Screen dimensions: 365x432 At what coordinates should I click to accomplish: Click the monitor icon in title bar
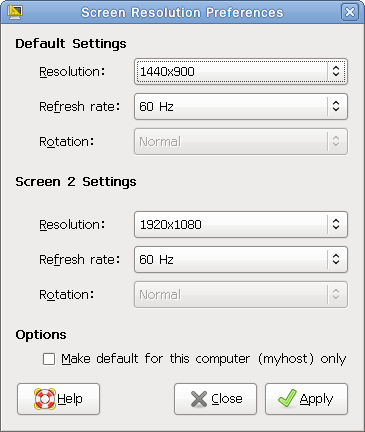[x=14, y=12]
